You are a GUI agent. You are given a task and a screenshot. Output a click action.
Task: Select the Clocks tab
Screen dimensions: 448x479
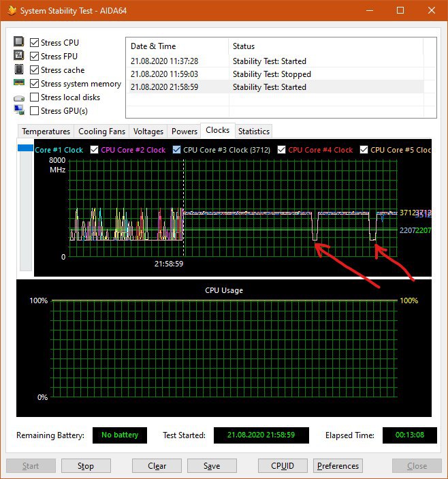[218, 130]
